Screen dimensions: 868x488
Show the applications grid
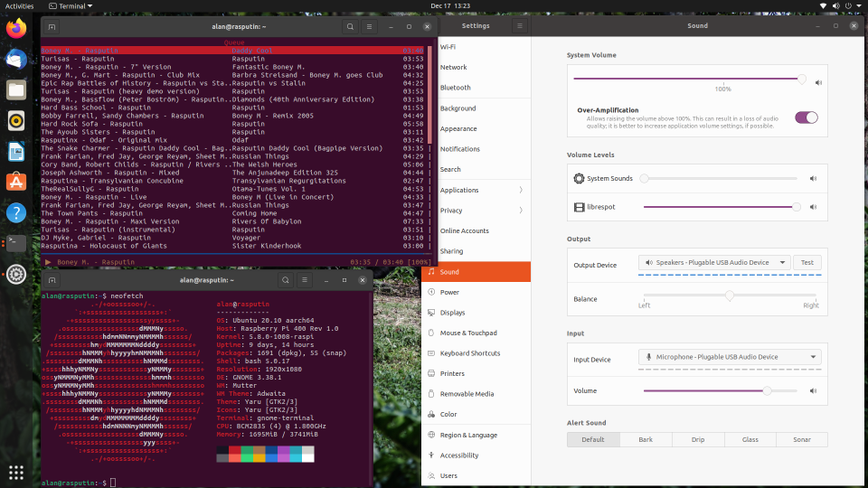16,472
